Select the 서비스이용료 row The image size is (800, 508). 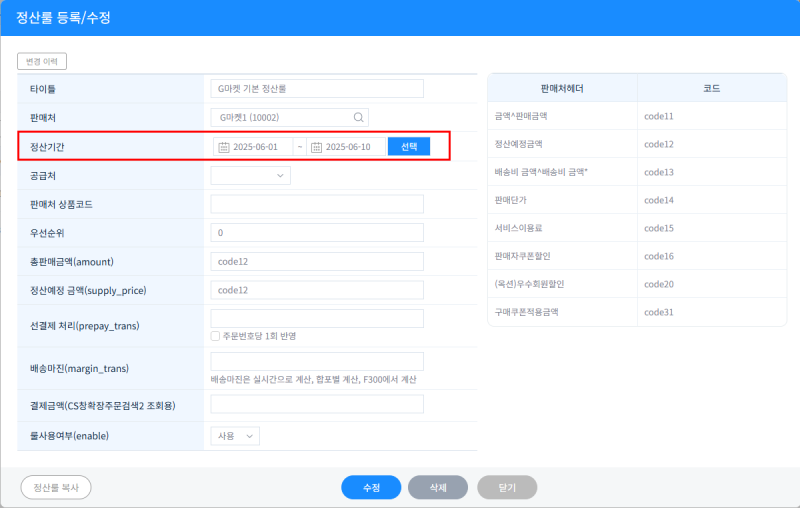point(637,228)
